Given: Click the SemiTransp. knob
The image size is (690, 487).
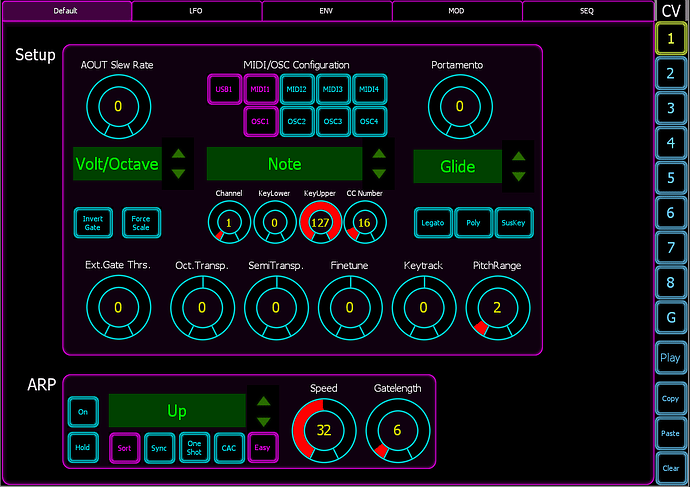Looking at the screenshot, I should (276, 308).
